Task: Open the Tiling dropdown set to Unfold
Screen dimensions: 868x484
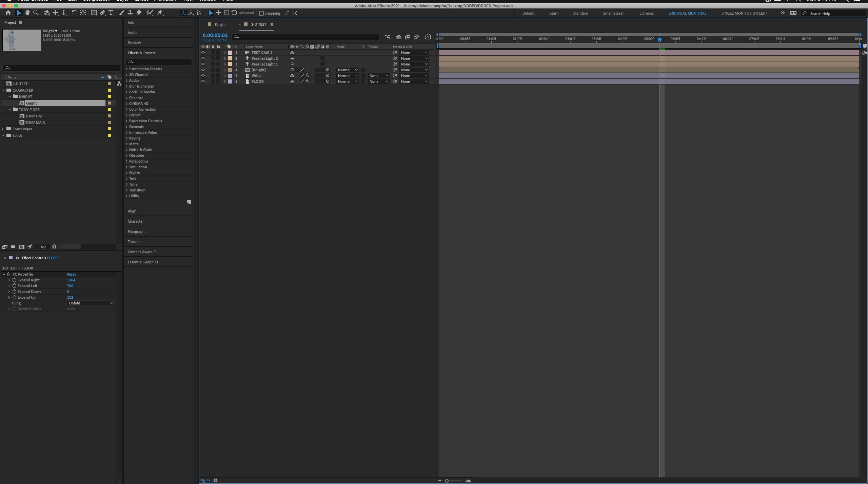Action: 91,303
